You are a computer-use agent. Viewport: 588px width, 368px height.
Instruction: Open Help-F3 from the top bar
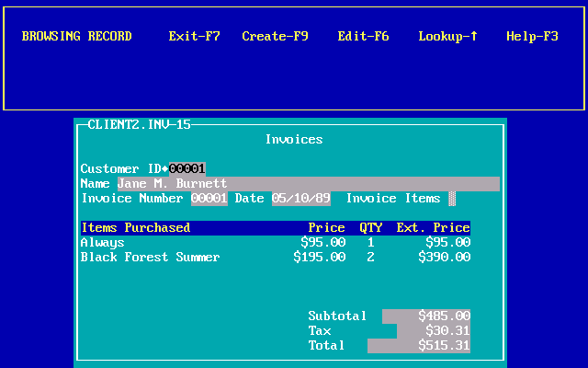click(532, 37)
